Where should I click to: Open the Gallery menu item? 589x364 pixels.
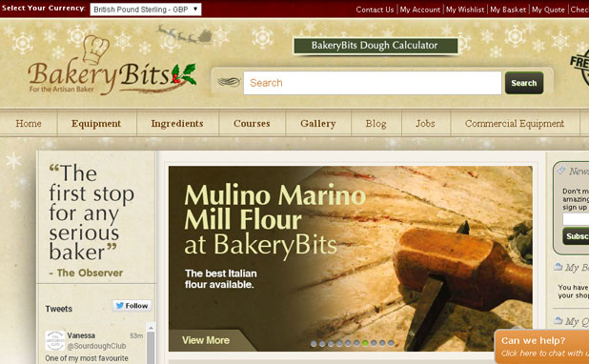[317, 124]
